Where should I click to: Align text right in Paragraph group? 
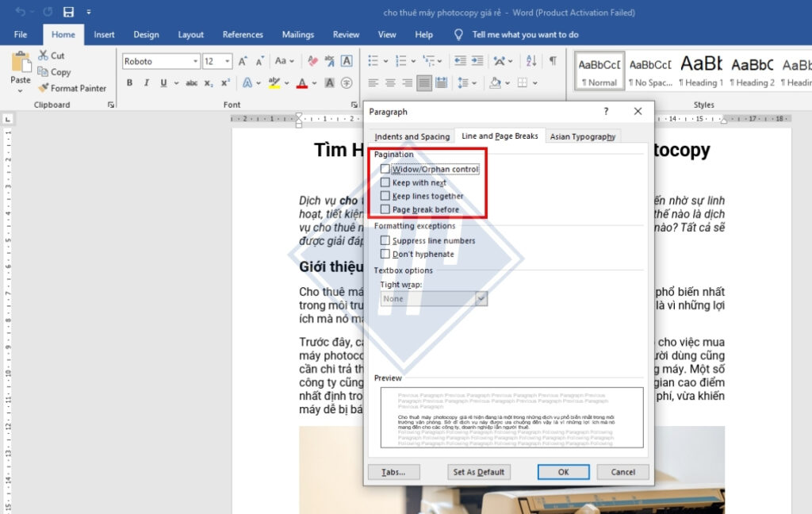tap(407, 83)
